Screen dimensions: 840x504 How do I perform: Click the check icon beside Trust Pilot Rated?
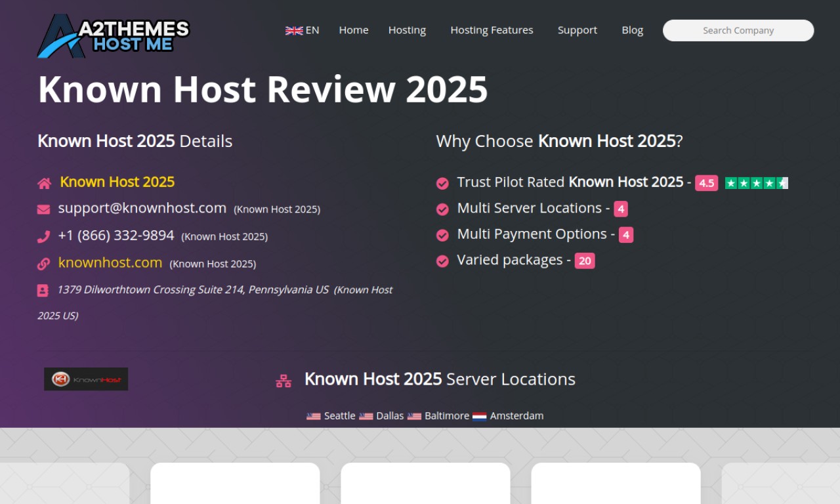[442, 183]
